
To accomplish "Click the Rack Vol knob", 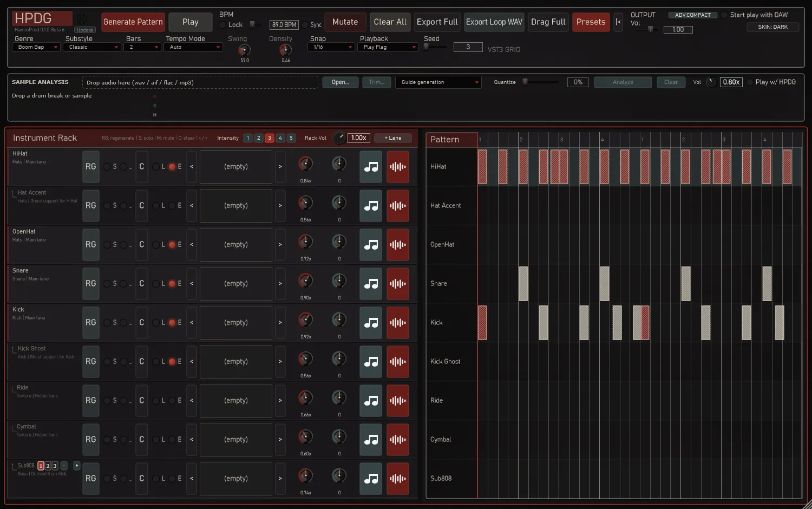I will (339, 138).
